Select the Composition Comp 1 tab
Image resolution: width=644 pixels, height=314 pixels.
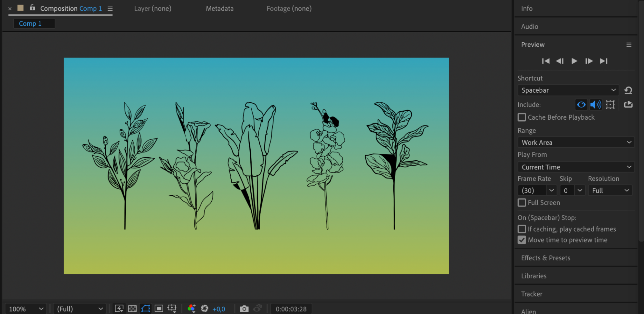(71, 9)
